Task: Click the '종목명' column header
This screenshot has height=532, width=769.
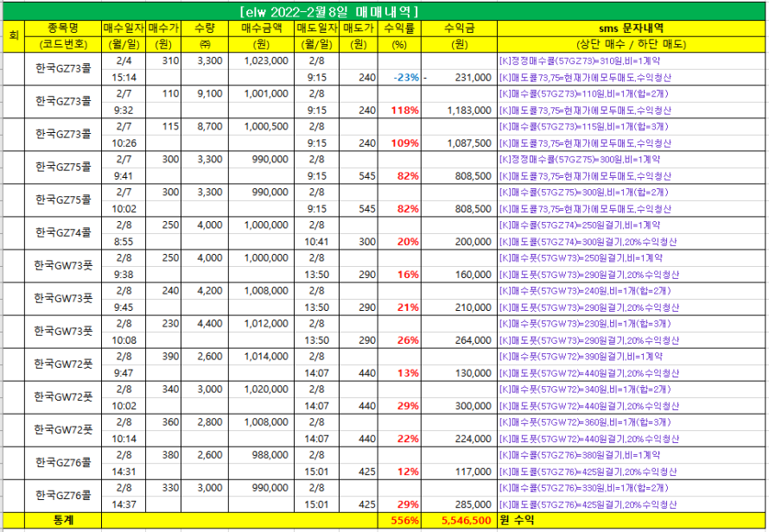Action: click(x=63, y=28)
